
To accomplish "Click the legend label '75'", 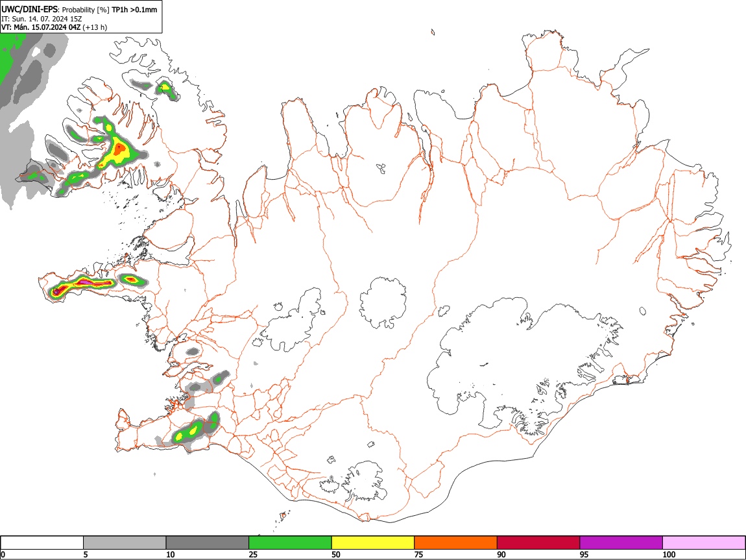I will tap(418, 554).
